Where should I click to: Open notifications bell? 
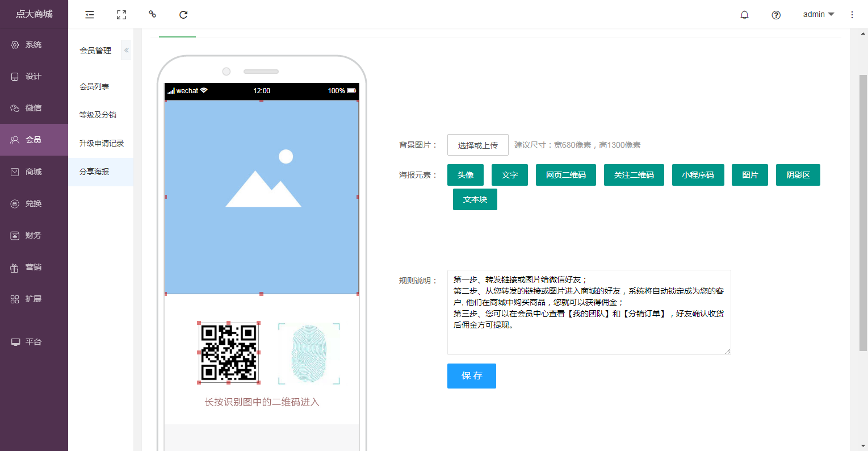click(x=745, y=15)
